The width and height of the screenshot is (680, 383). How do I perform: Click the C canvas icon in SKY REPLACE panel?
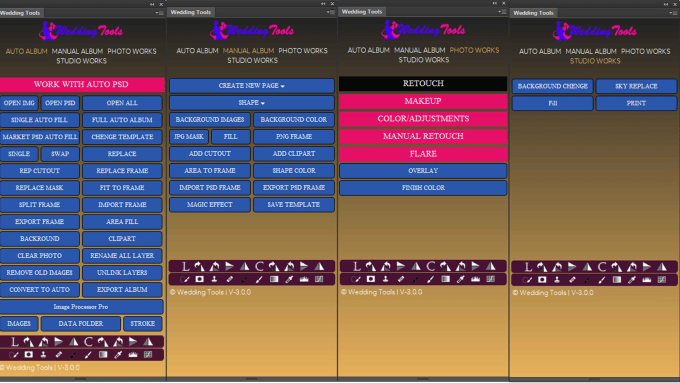click(602, 267)
